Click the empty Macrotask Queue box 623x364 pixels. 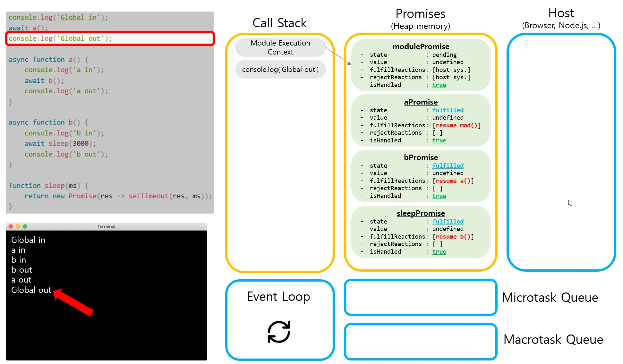(x=420, y=342)
